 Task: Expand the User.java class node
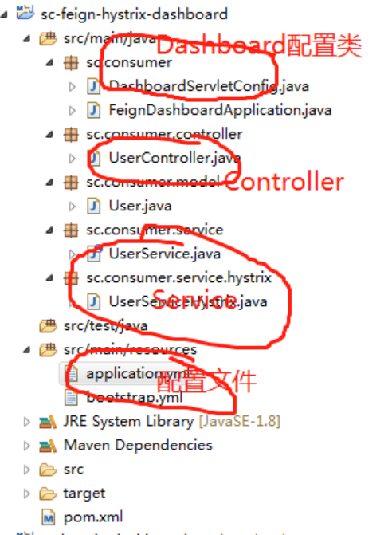(x=72, y=207)
